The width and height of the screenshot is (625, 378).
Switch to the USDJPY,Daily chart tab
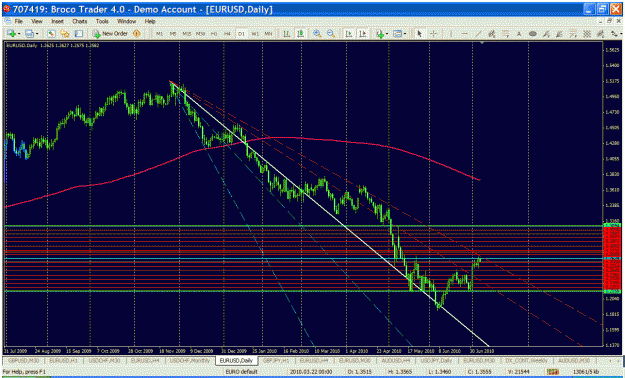(x=436, y=360)
